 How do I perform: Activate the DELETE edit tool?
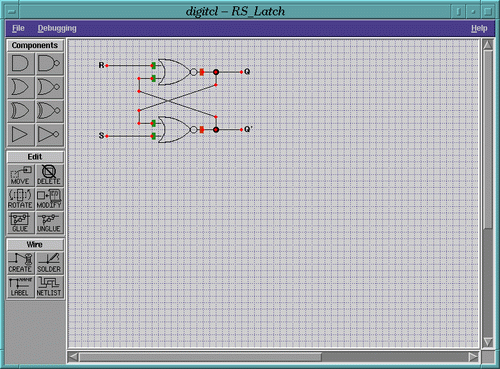tap(49, 175)
